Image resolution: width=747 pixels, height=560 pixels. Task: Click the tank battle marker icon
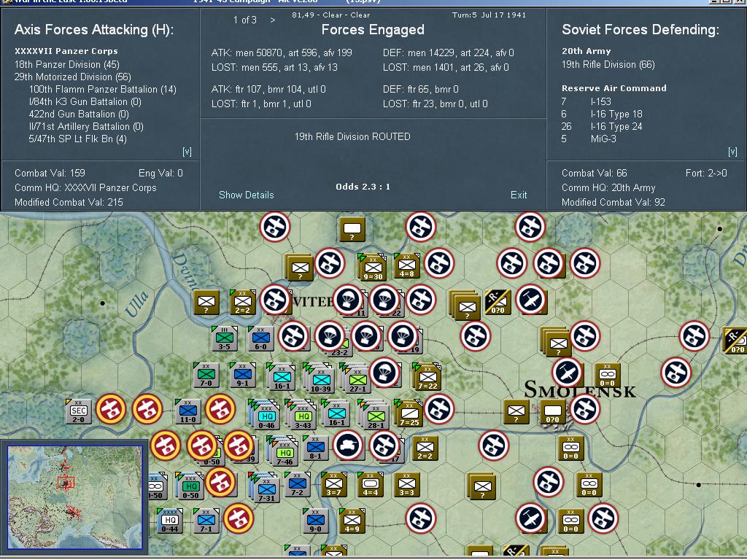click(x=348, y=446)
